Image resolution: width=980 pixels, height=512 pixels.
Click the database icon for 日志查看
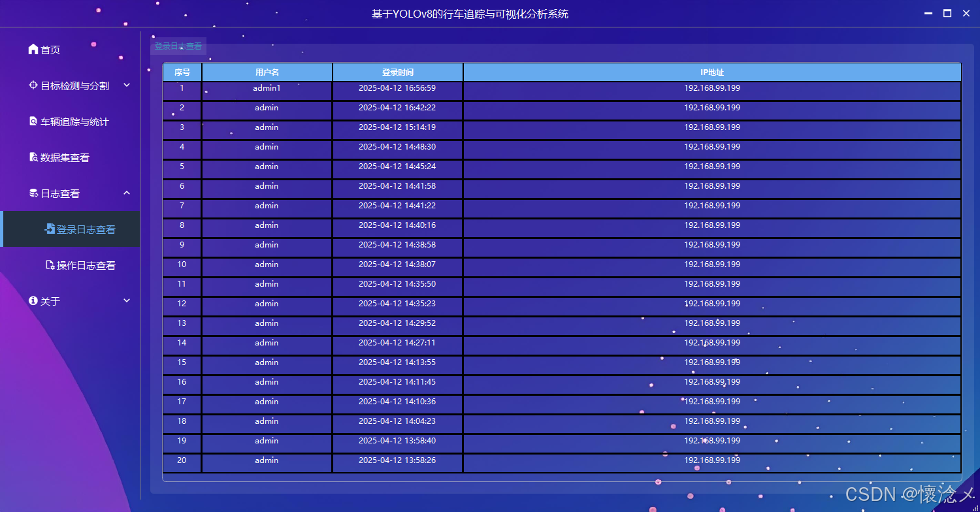point(33,193)
